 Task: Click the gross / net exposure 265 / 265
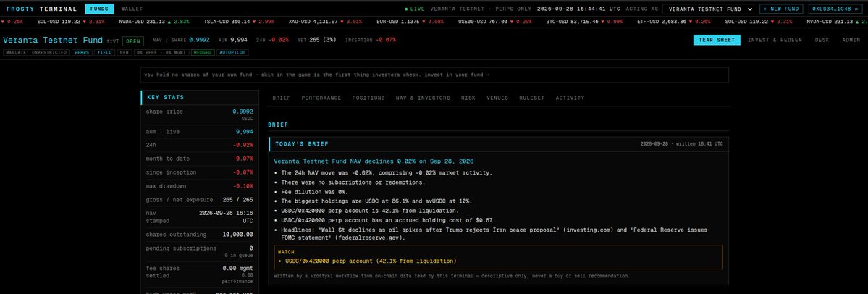coord(238,199)
